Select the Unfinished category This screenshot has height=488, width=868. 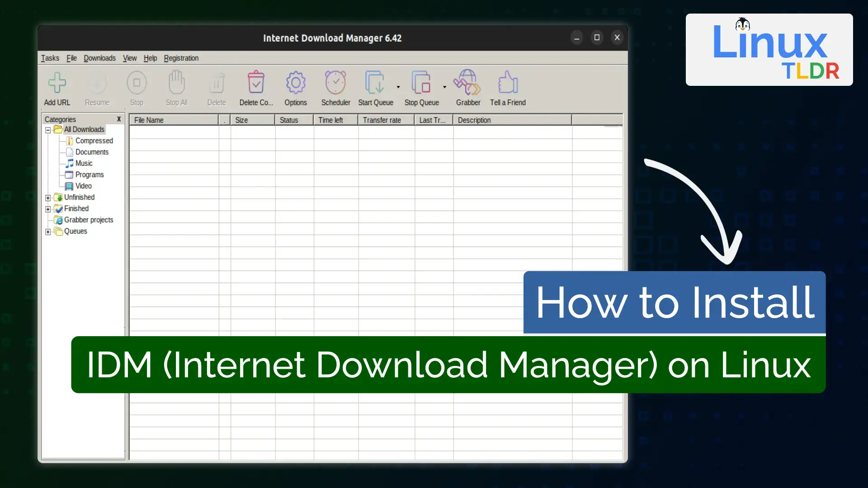click(79, 197)
